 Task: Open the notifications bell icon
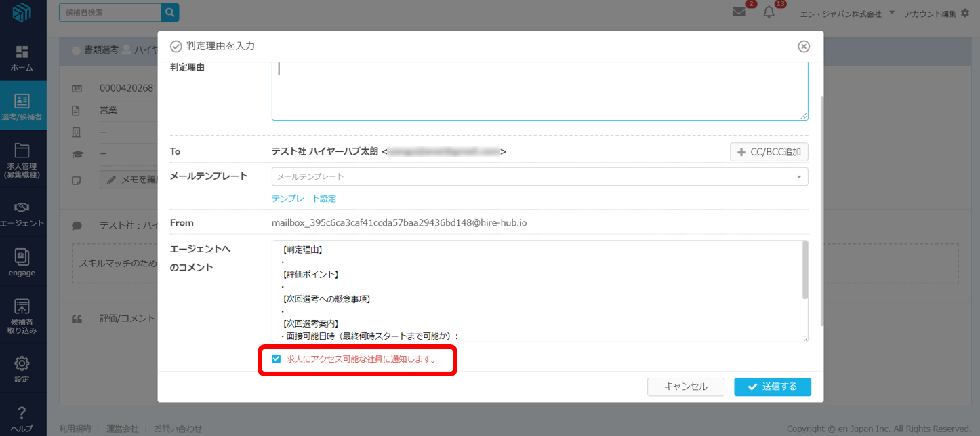(x=769, y=12)
